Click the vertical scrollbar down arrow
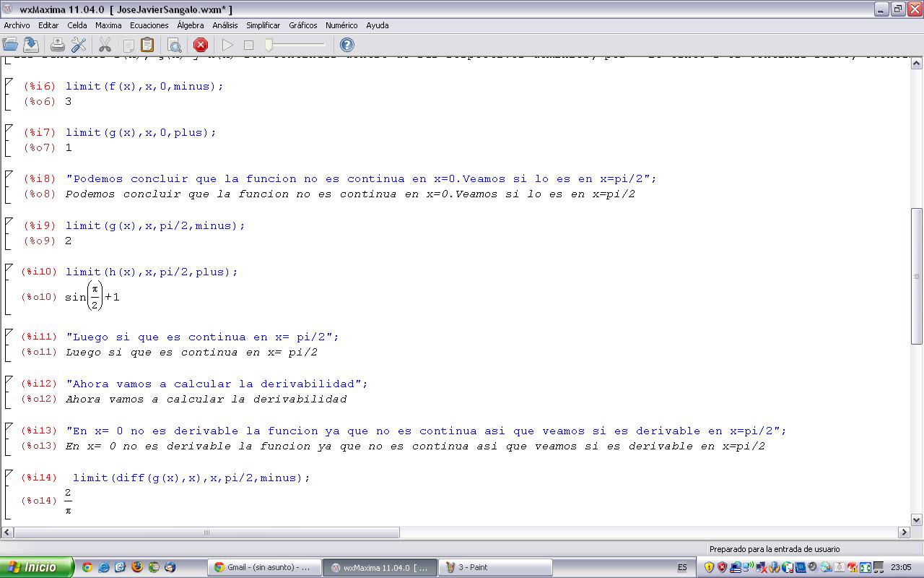Viewport: 924px width, 578px height. (917, 519)
